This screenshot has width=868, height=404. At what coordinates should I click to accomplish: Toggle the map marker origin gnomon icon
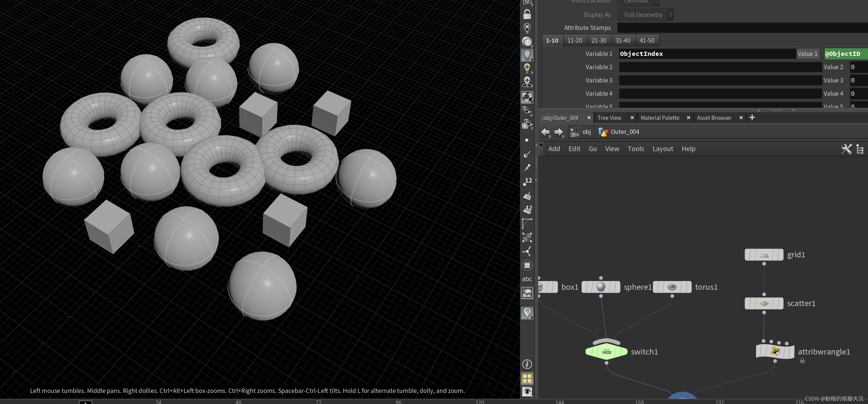coord(527,313)
